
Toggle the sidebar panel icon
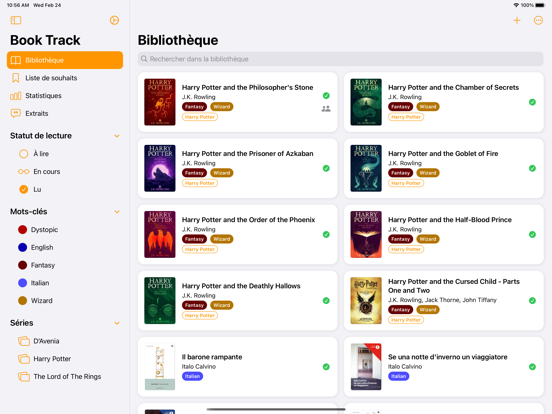(x=16, y=20)
